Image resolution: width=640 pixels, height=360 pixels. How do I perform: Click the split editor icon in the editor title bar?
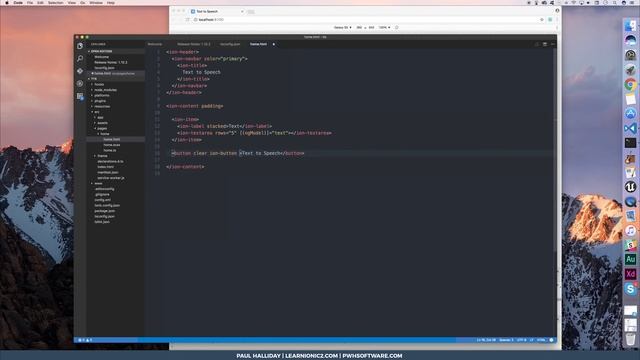point(544,44)
